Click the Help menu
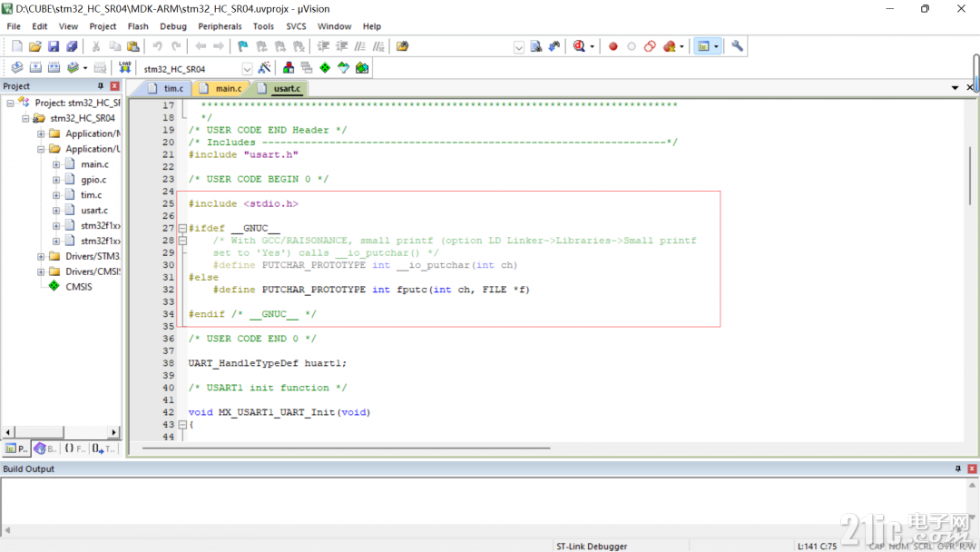 tap(372, 26)
